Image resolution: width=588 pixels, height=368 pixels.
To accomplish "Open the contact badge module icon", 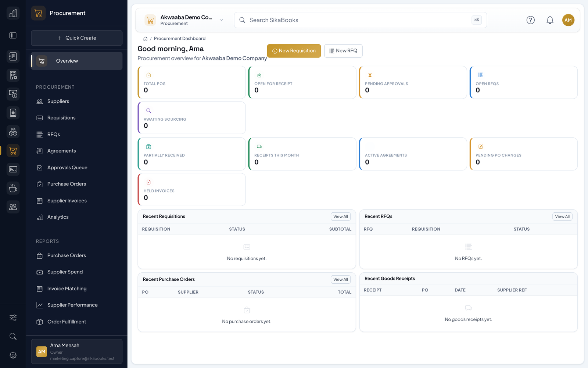I will click(13, 113).
